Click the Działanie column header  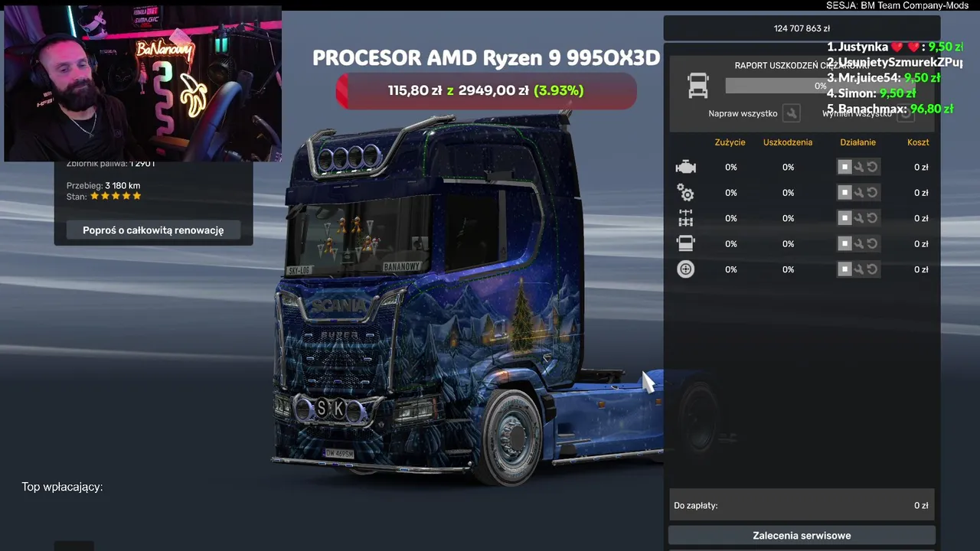tap(857, 142)
